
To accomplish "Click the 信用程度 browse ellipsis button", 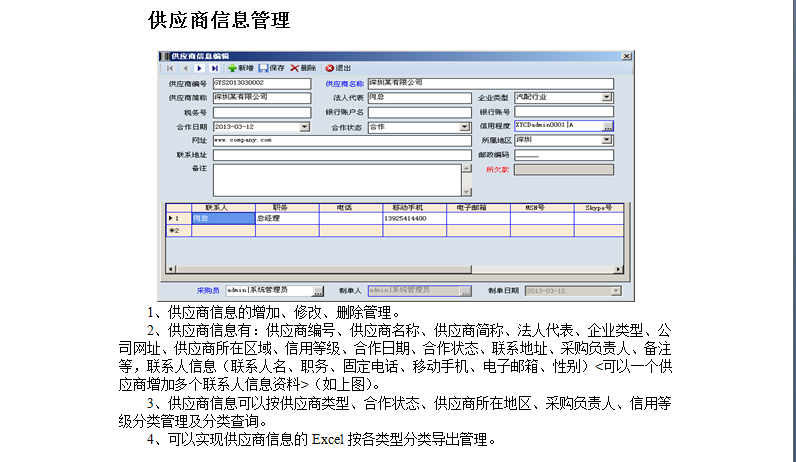I will (608, 127).
